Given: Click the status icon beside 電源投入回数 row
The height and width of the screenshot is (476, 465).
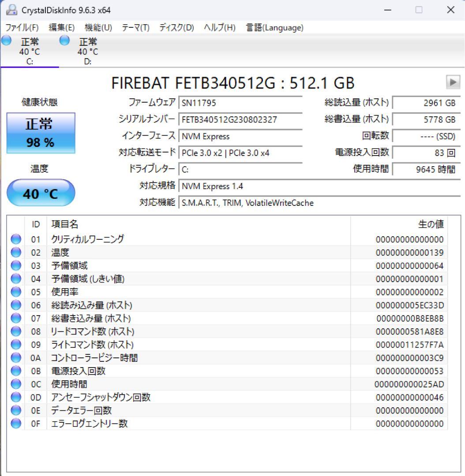Looking at the screenshot, I should pos(16,371).
